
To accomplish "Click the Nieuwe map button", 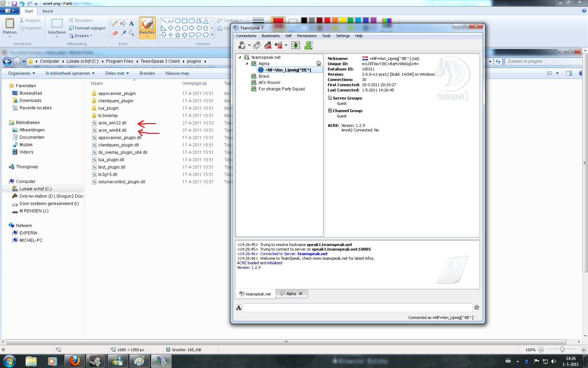I will 177,73.
